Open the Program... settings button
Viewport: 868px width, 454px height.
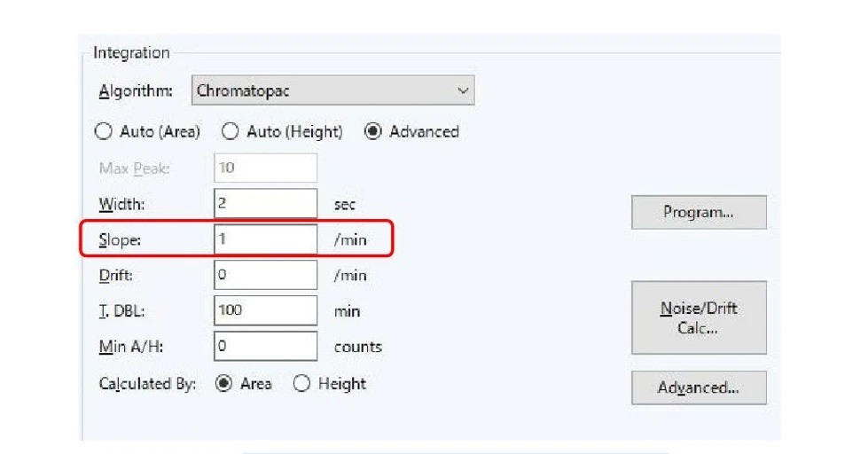click(699, 213)
